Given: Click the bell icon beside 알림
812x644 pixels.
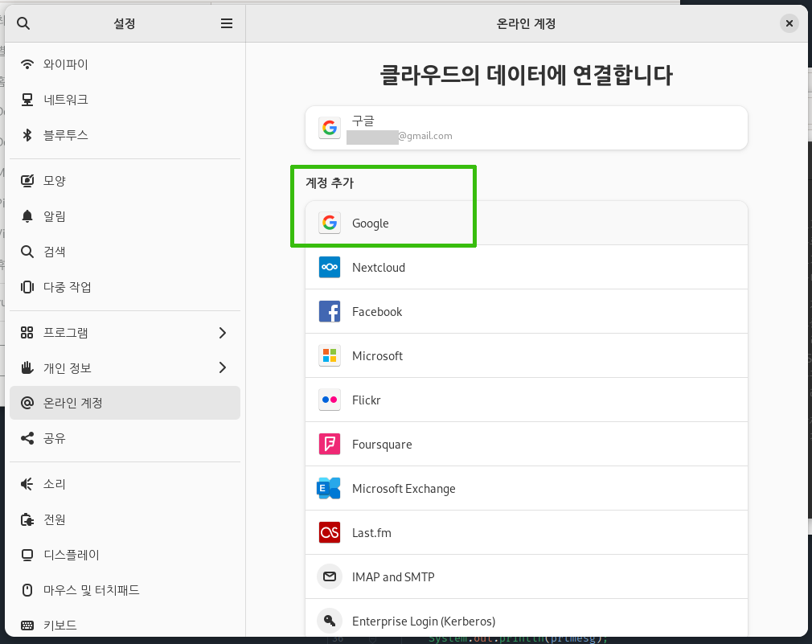Looking at the screenshot, I should point(27,216).
